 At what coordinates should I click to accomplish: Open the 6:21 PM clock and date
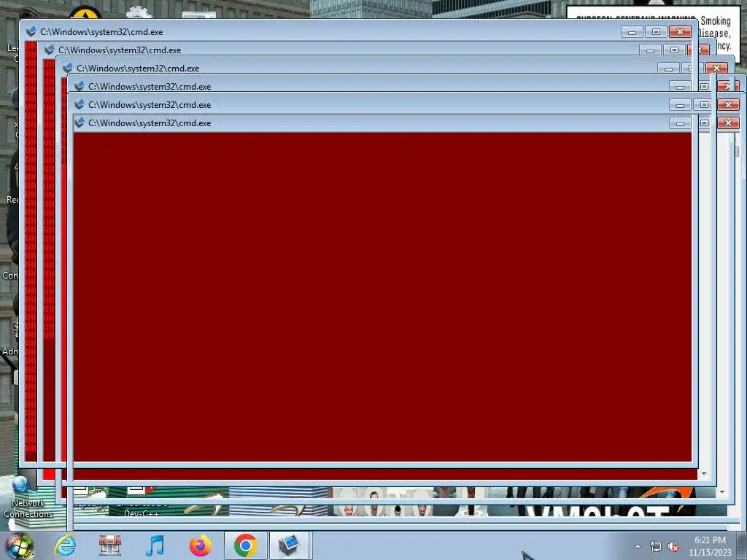click(710, 546)
